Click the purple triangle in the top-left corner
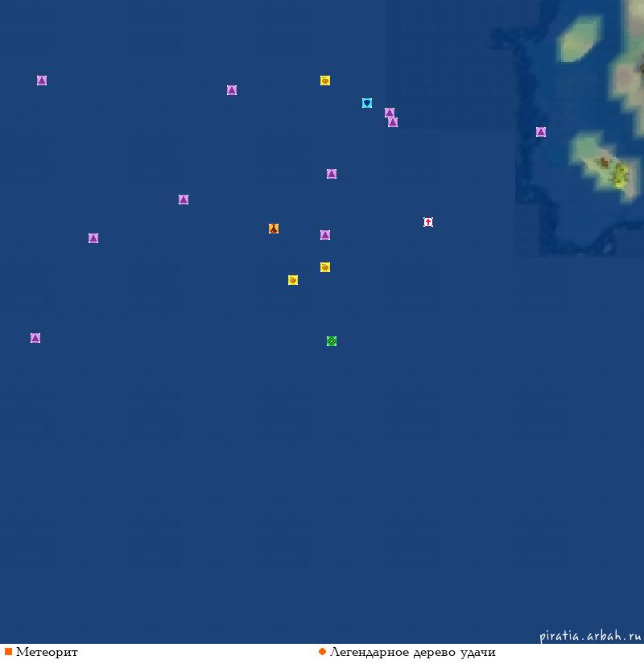 [42, 80]
